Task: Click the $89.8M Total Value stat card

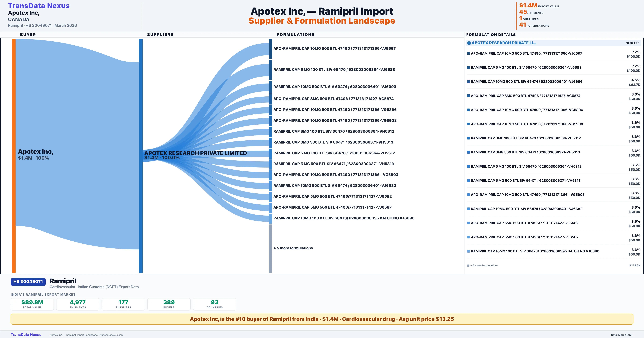Action: (x=32, y=304)
